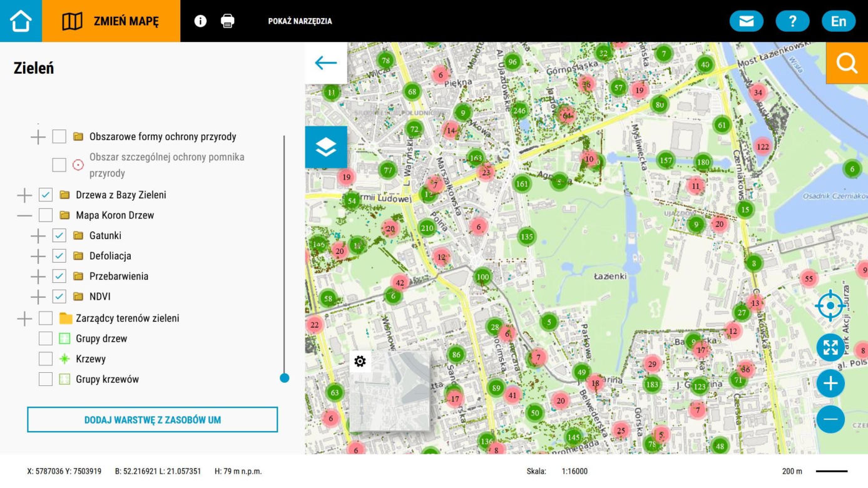
Task: Tick the Obszar szczególnej ochrony pomnika przyrody checkbox
Action: point(59,165)
